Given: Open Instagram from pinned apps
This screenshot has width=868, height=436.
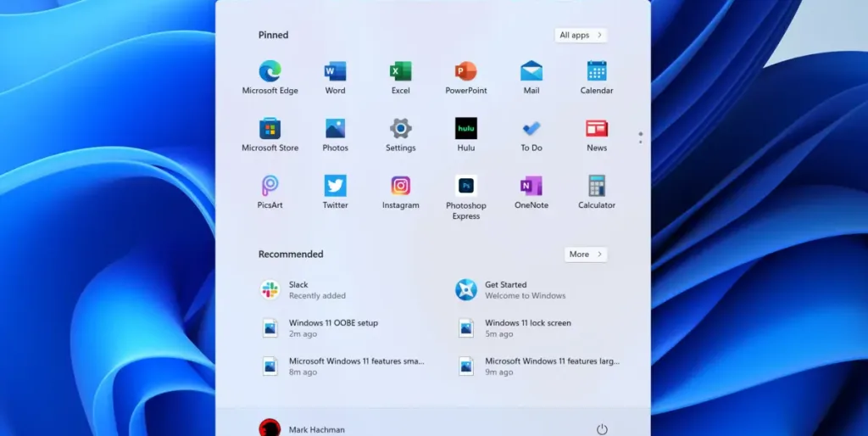Looking at the screenshot, I should click(401, 192).
